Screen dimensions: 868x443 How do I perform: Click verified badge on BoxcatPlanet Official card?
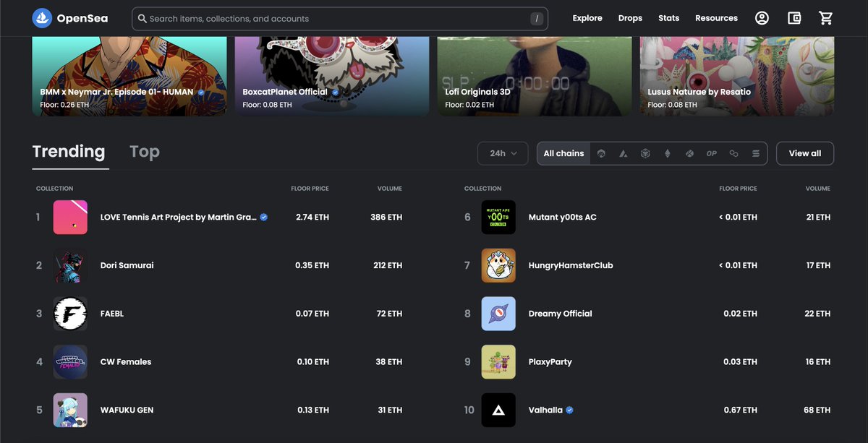coord(335,93)
